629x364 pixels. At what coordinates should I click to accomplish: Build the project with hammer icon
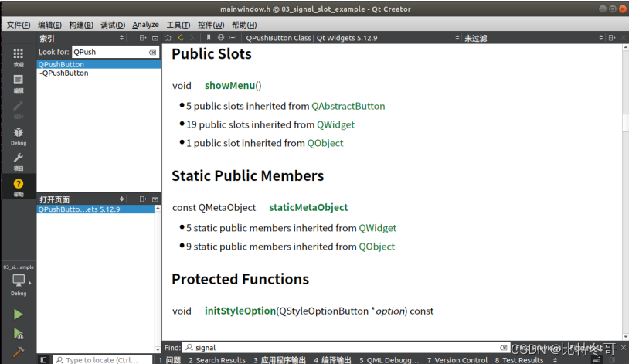coord(18,352)
